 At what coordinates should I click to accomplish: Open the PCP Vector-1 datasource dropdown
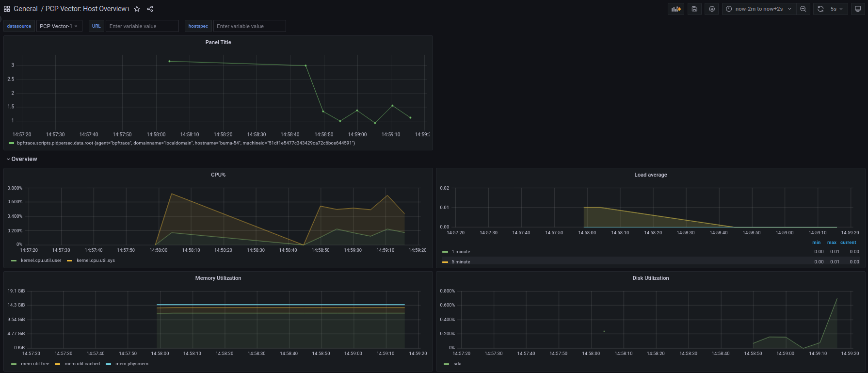click(x=59, y=26)
